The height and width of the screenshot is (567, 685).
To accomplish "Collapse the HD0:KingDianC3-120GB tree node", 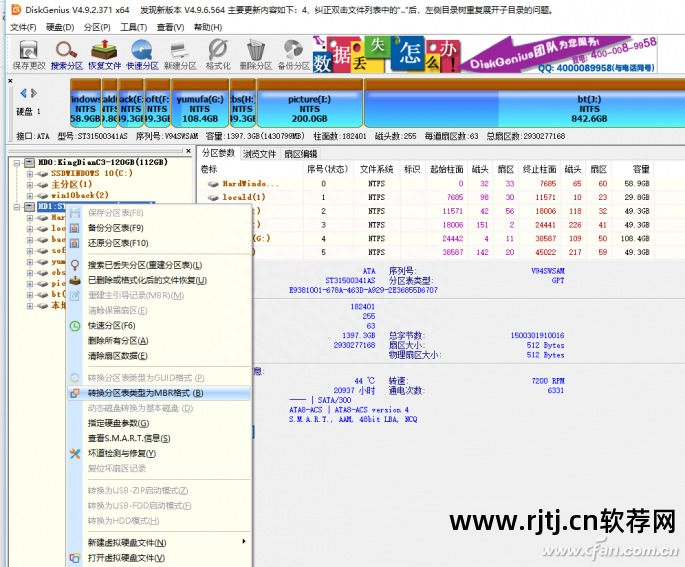I will click(x=17, y=163).
